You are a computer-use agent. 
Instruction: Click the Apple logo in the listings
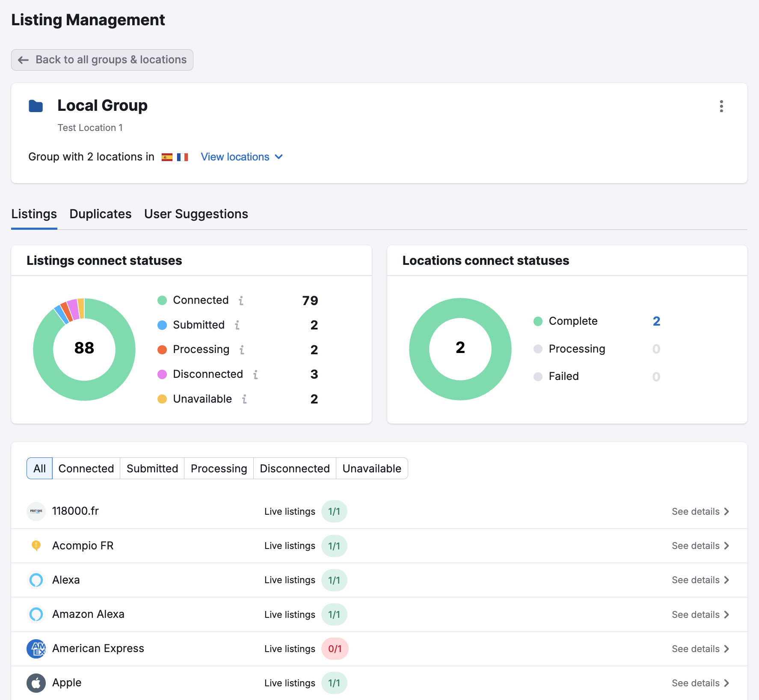(36, 683)
